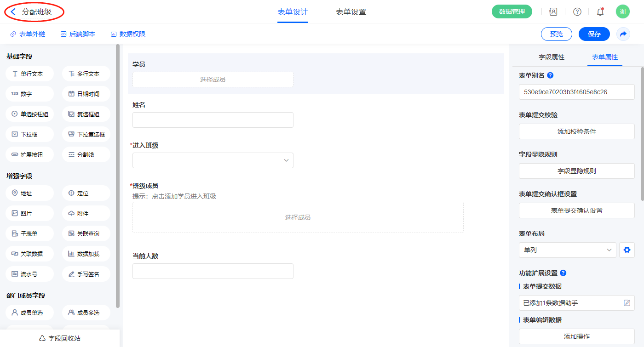The image size is (644, 347).
Task: Click the 表单别名 help tooltip icon
Action: coord(550,75)
